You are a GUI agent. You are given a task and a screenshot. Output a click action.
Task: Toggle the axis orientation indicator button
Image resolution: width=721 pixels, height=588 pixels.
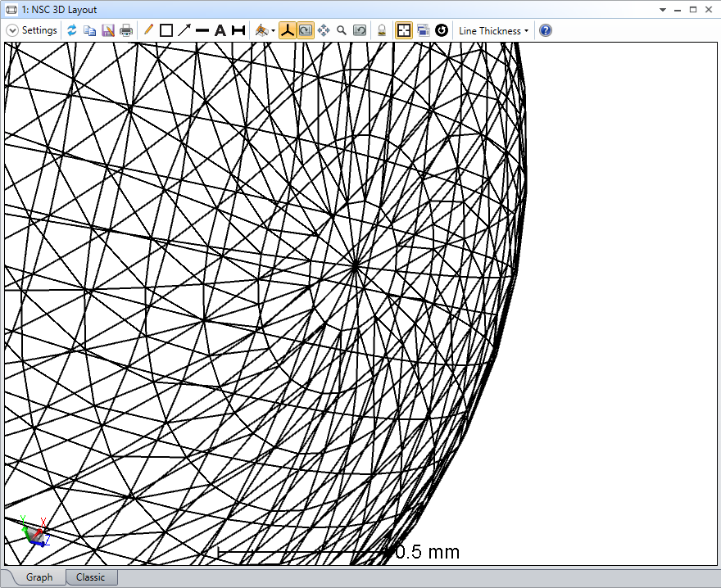point(287,30)
